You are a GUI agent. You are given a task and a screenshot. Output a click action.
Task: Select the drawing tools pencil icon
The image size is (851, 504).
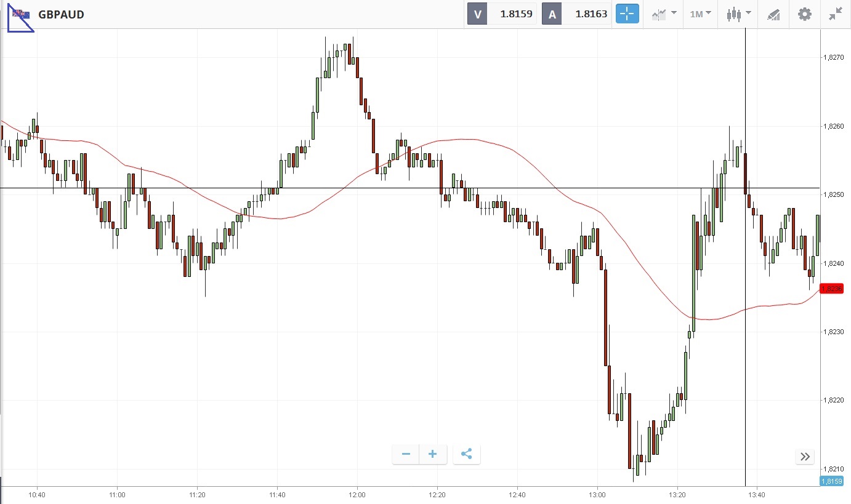coord(773,14)
